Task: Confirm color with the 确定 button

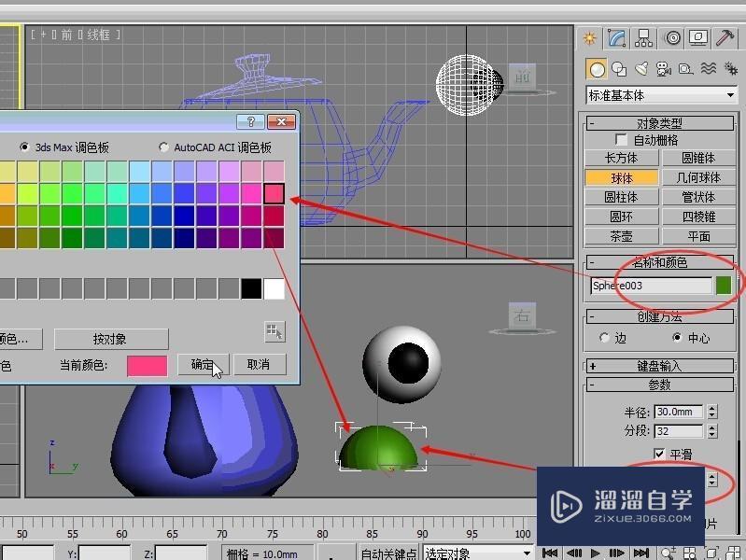Action: tap(204, 364)
